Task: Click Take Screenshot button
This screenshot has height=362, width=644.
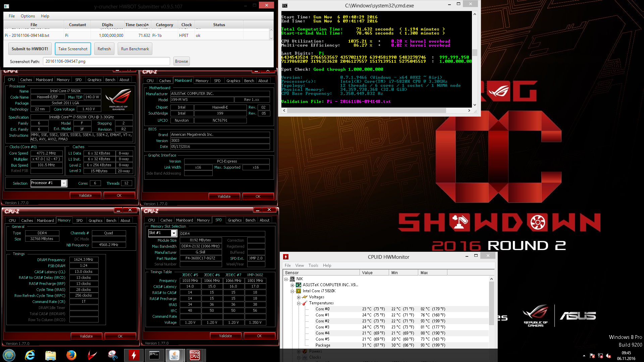Action: (73, 49)
